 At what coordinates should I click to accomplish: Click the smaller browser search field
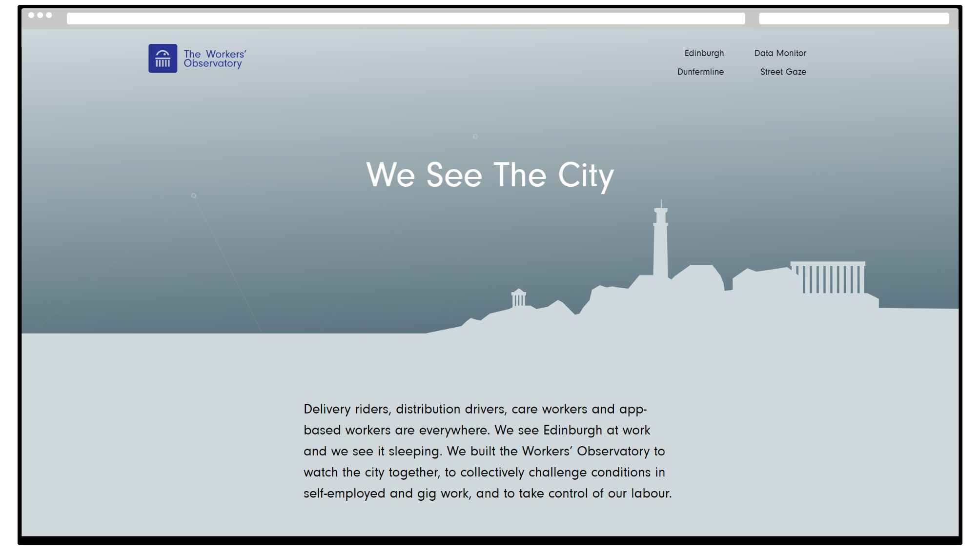click(x=853, y=19)
